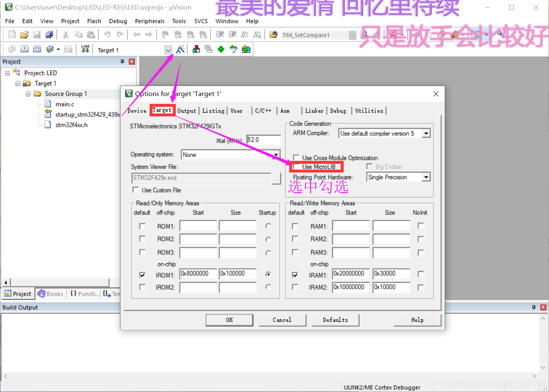Collapse the Project: LED tree node
This screenshot has width=549, height=392.
pos(7,73)
